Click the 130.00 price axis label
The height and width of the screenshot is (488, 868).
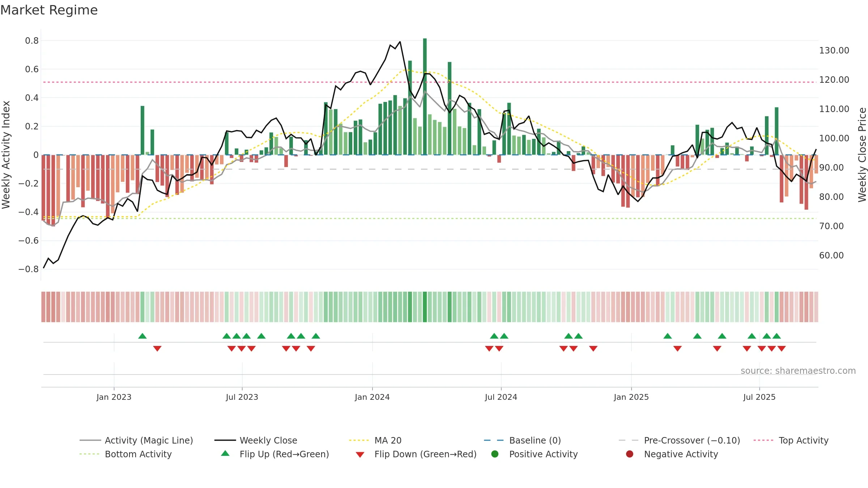click(834, 50)
